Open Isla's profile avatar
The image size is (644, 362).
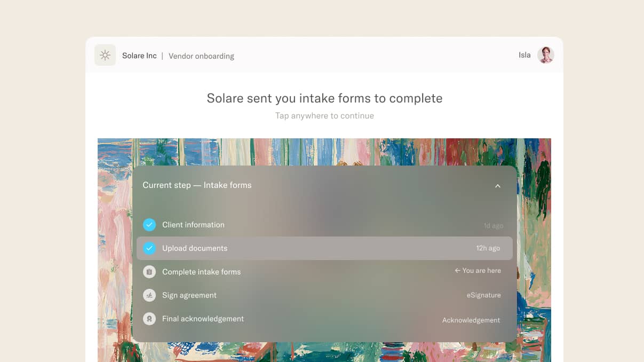coord(545,55)
